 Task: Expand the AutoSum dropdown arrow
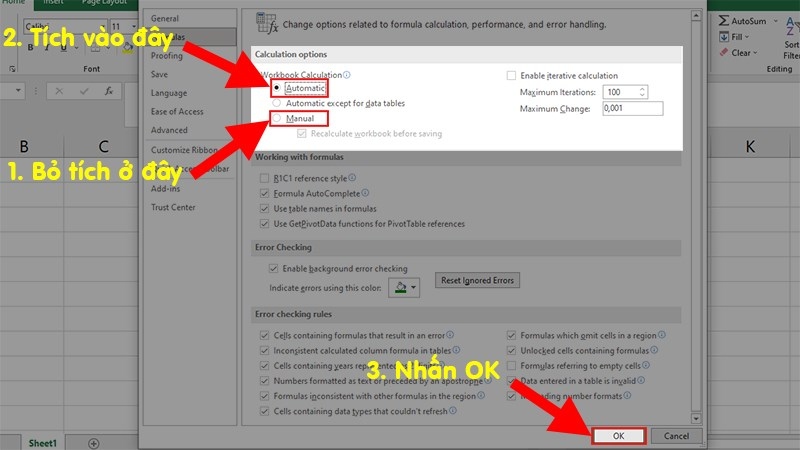[x=775, y=20]
